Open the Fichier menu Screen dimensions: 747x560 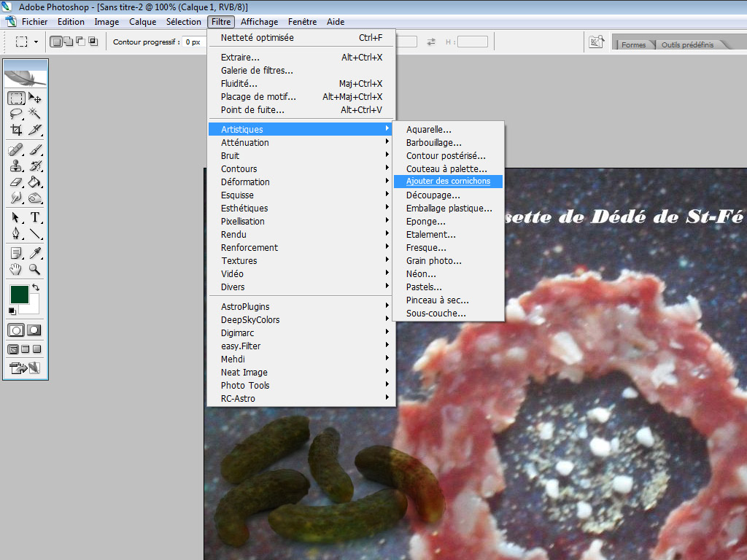pos(34,22)
